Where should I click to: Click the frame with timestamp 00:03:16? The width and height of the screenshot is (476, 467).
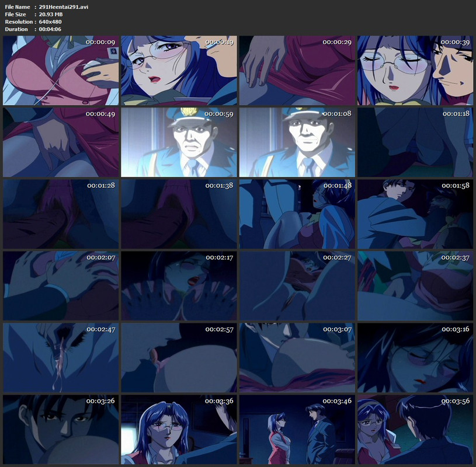pos(415,357)
